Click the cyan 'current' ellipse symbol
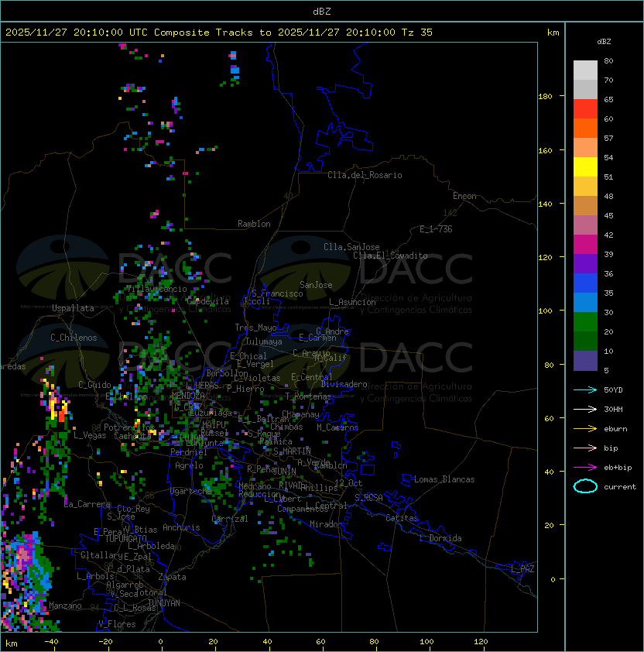The height and width of the screenshot is (652, 644). pos(585,486)
